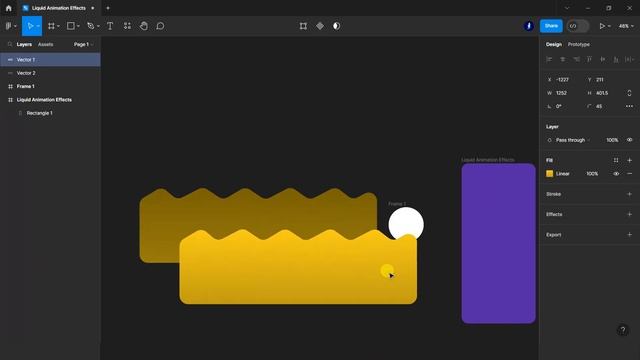
Task: Toggle Linear fill visibility eye
Action: coord(616,174)
